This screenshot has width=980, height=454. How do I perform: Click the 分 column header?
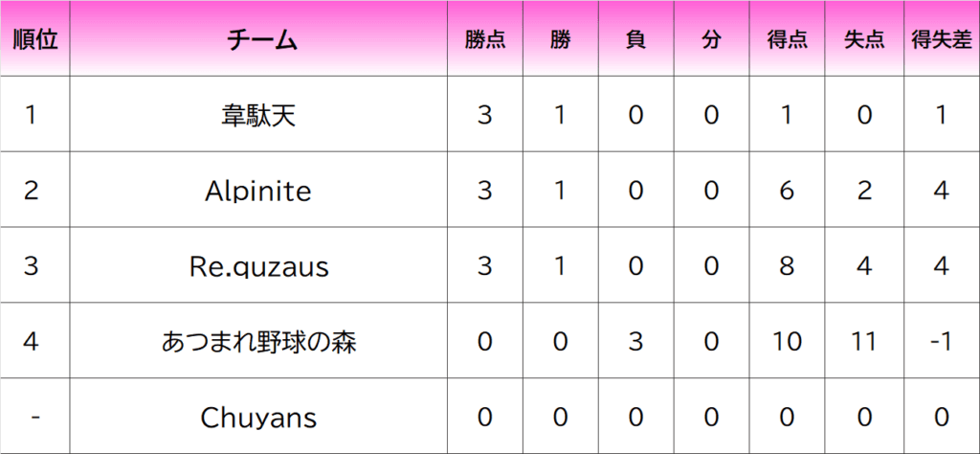coord(710,39)
